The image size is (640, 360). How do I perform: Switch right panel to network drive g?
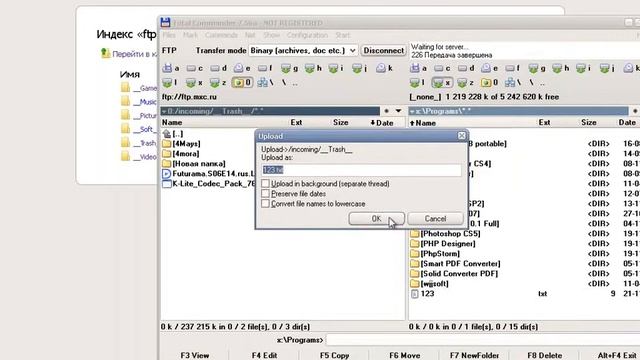tap(537, 68)
